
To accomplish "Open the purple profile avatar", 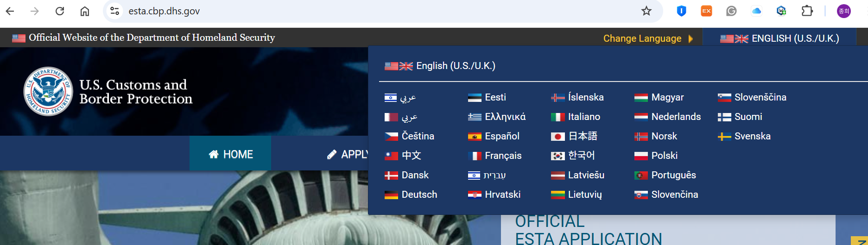I will pyautogui.click(x=844, y=11).
